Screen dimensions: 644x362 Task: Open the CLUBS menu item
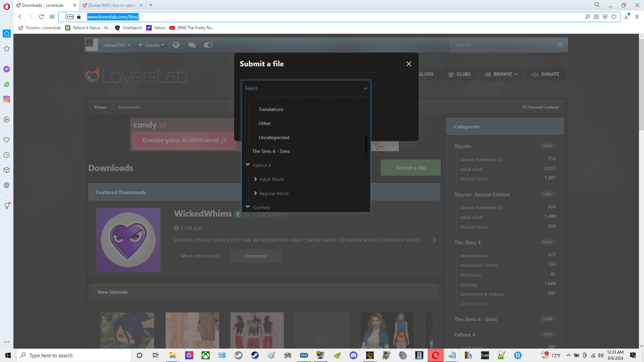point(460,74)
